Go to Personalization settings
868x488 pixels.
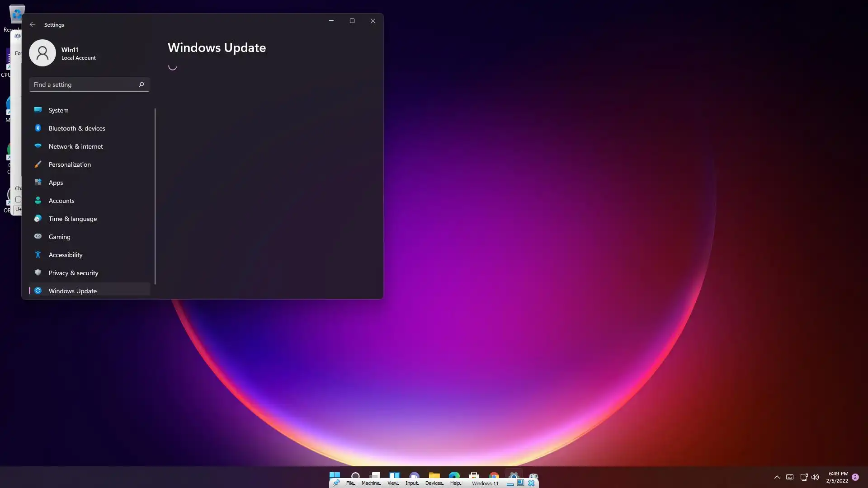pyautogui.click(x=70, y=164)
